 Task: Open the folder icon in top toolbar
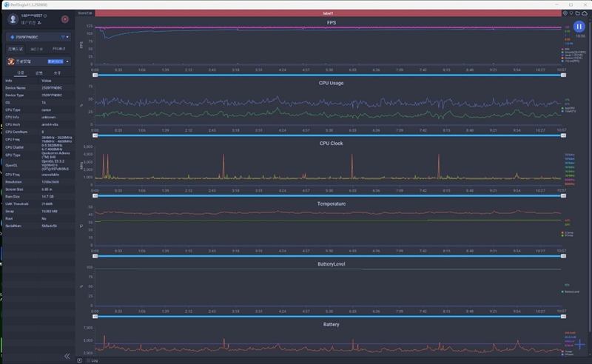(578, 13)
